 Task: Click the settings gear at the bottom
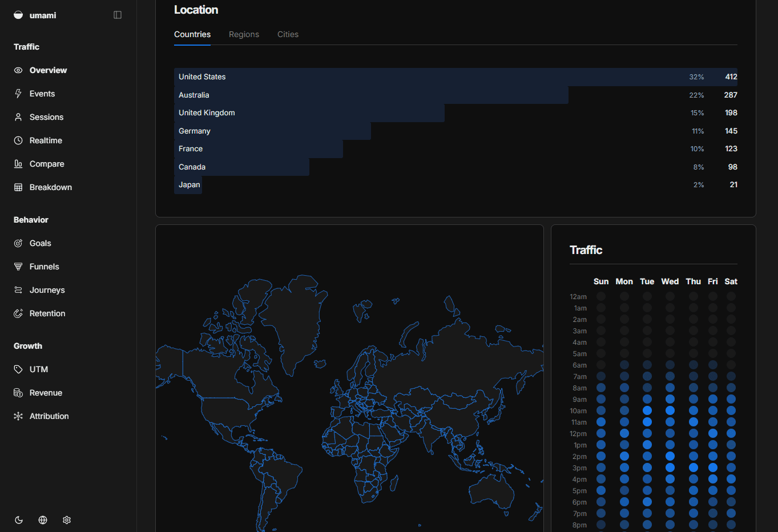coord(66,520)
